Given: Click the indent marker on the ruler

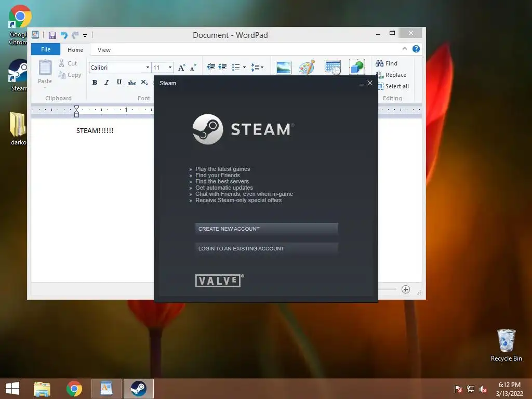Looking at the screenshot, I should [x=77, y=111].
